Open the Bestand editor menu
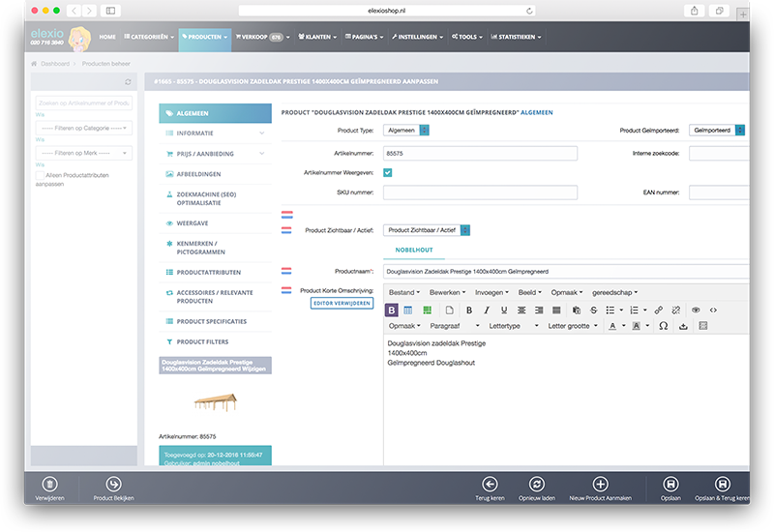774x532 pixels. [x=404, y=292]
